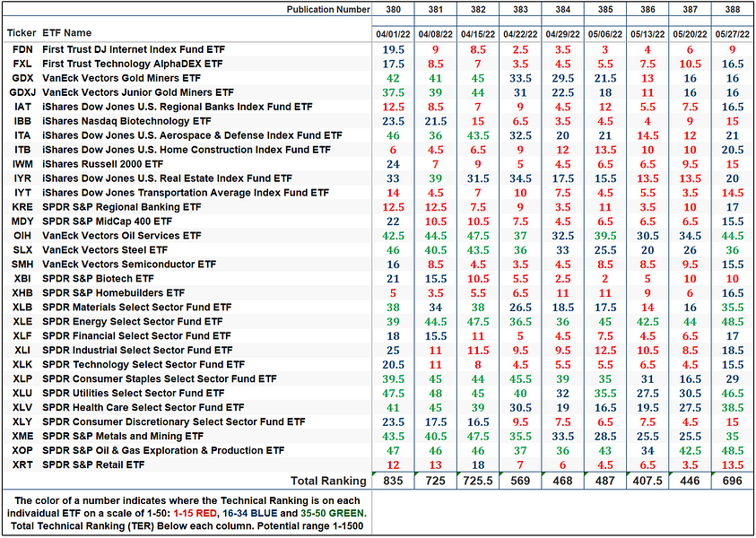The height and width of the screenshot is (538, 756).
Task: Click the color legend note text
Action: coord(187,513)
